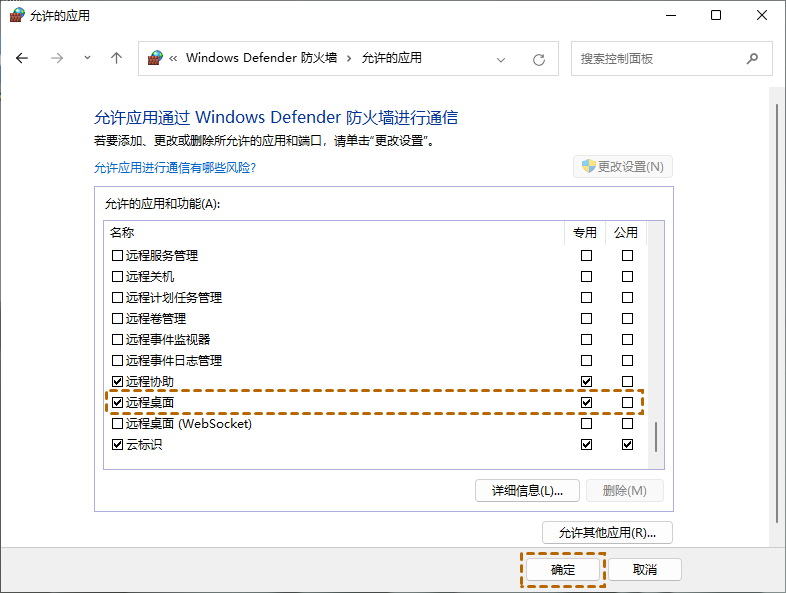Check the 远程事件日志管理 name checkbox
Screen dimensions: 786x593
pyautogui.click(x=117, y=361)
